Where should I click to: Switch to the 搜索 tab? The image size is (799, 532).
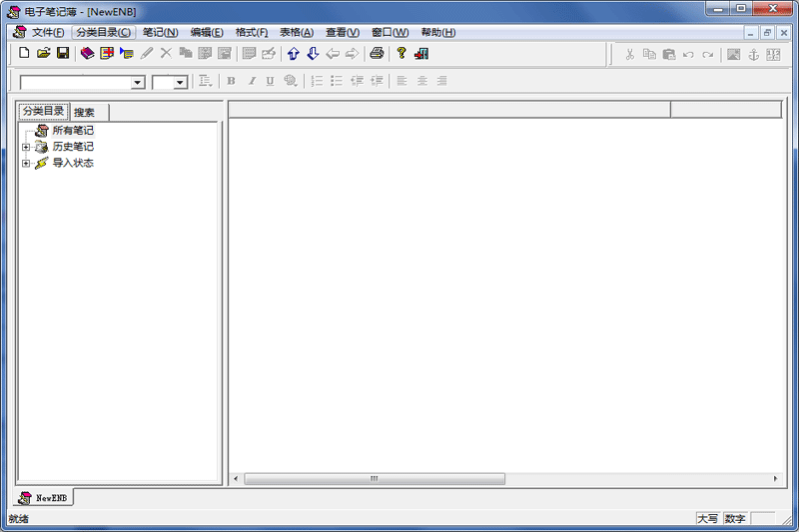pos(89,113)
